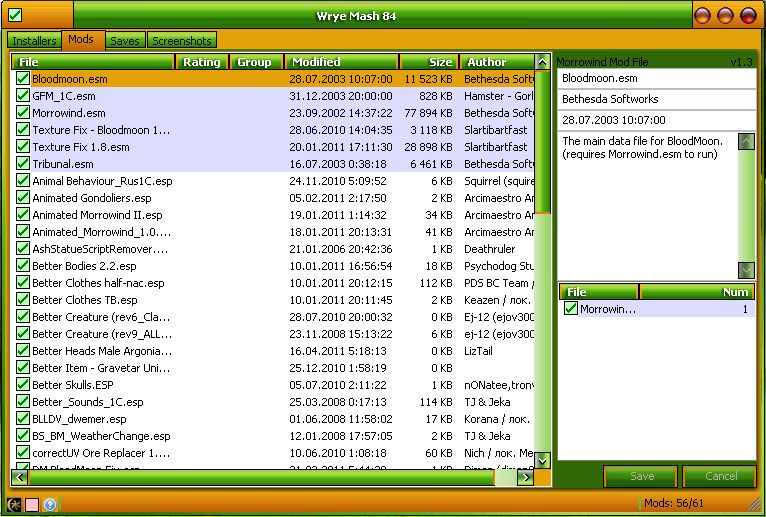Viewport: 766px width, 517px height.
Task: Click the description box scroll-down arrow
Action: tap(746, 270)
